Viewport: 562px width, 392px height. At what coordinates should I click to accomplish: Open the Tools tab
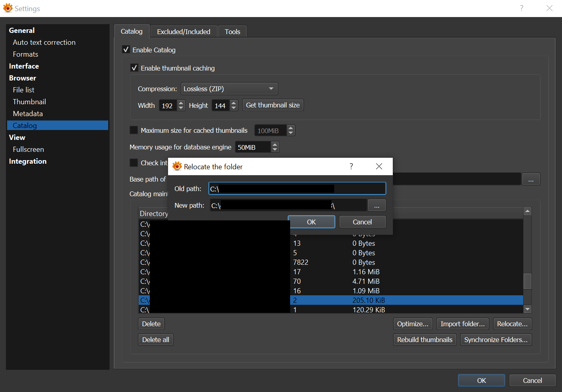point(232,32)
